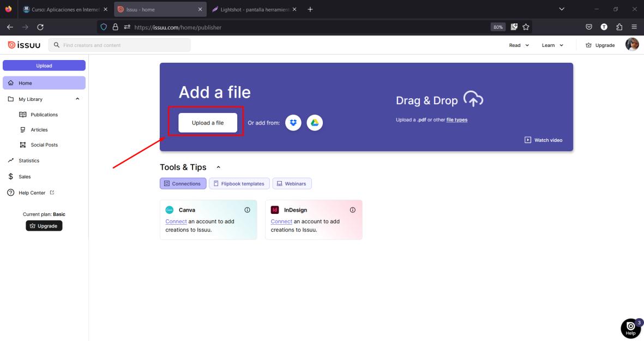Click the Drag & Drop cloud upload icon
Image resolution: width=644 pixels, height=341 pixels.
point(473,99)
